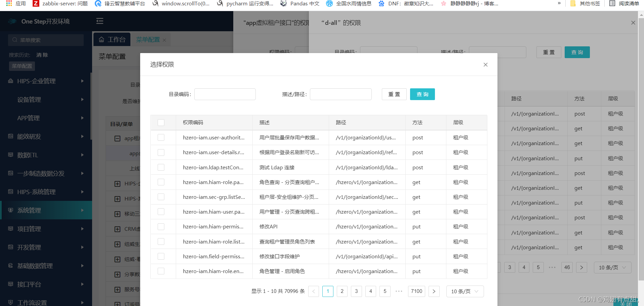Click the 数据ETL sidebar icon
Screen dimensions: 644x306
click(11, 155)
